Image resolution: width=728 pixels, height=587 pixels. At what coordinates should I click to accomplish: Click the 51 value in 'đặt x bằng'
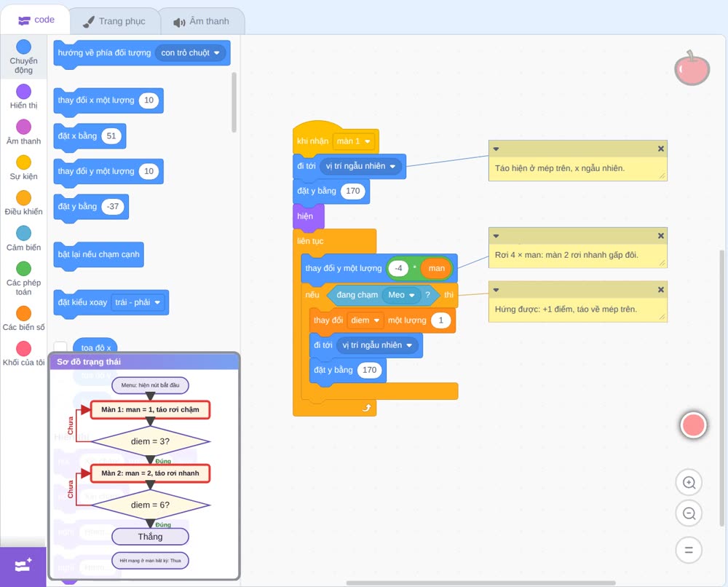pyautogui.click(x=111, y=136)
